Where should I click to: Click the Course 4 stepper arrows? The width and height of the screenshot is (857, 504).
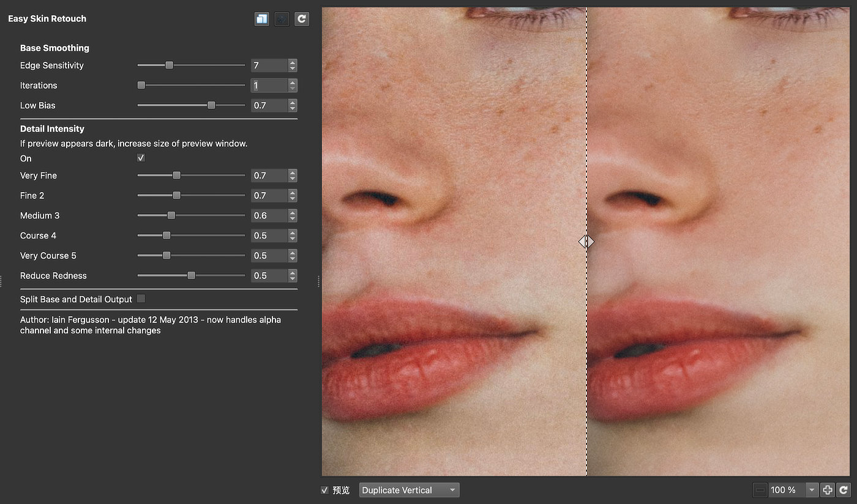click(293, 235)
